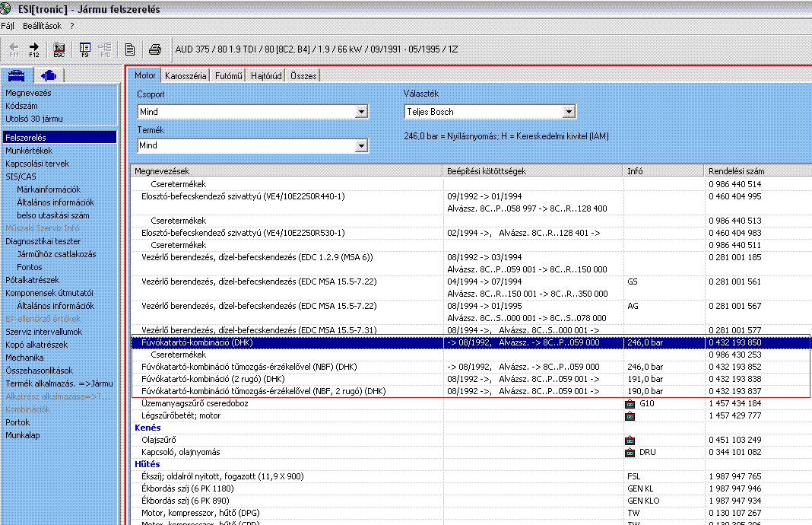
Task: Open Mechanika in the sidebar
Action: pyautogui.click(x=24, y=358)
